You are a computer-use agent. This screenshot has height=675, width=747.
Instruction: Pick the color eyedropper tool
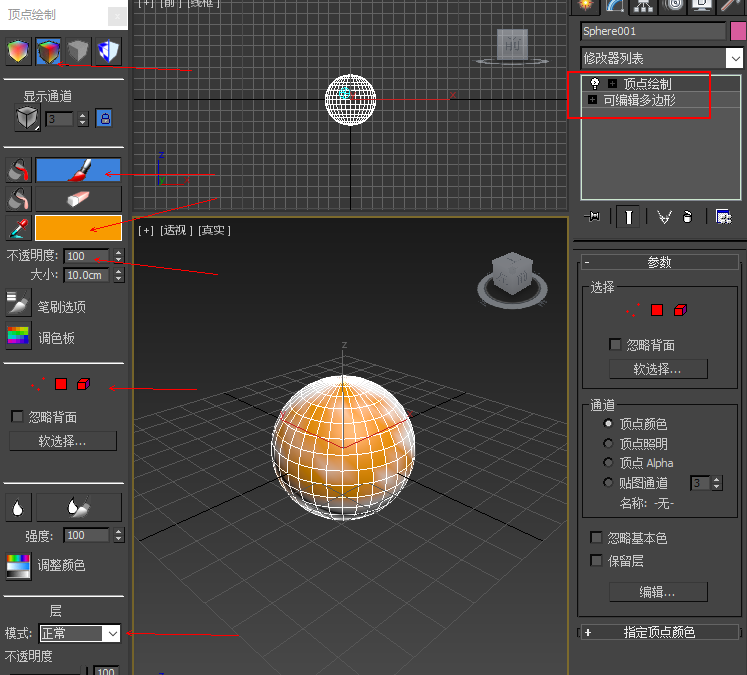point(19,228)
